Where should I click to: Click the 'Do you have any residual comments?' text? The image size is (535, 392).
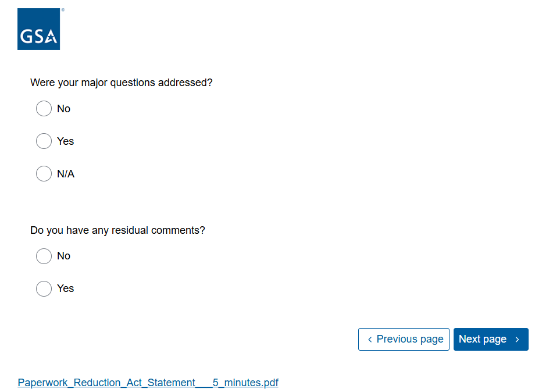click(117, 230)
